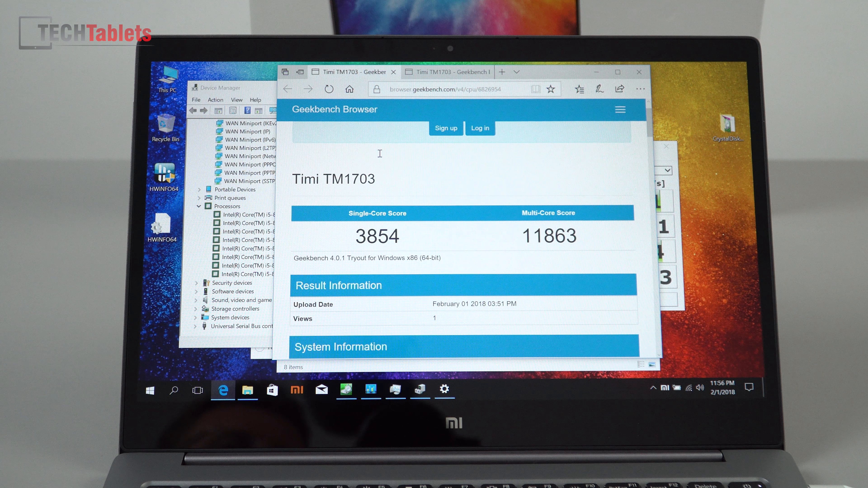Expand Storage controllers in Device Manager
This screenshot has width=868, height=488.
click(x=196, y=309)
